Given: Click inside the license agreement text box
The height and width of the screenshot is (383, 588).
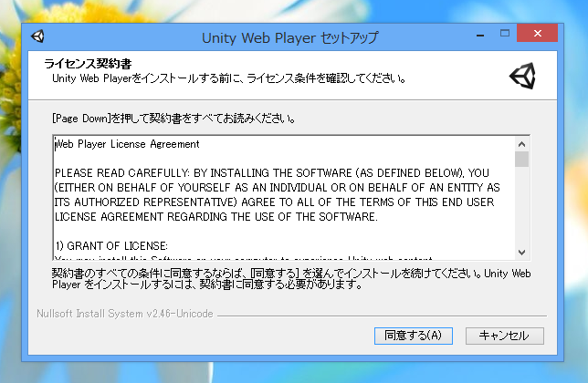Looking at the screenshot, I should click(x=284, y=198).
